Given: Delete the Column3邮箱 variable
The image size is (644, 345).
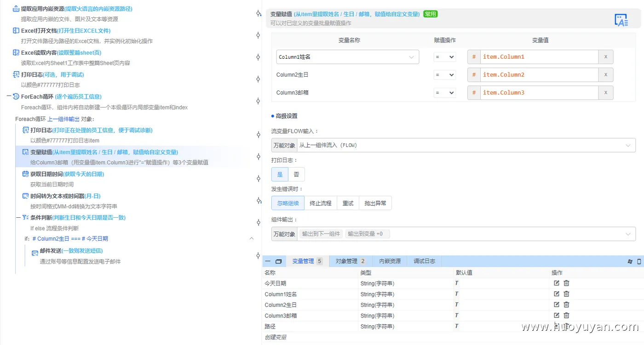Looking at the screenshot, I should [566, 316].
